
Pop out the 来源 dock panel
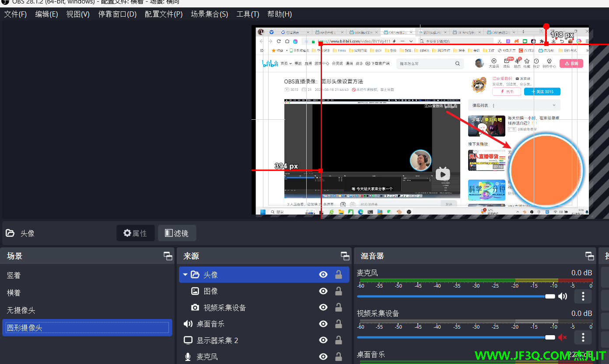pyautogui.click(x=345, y=256)
